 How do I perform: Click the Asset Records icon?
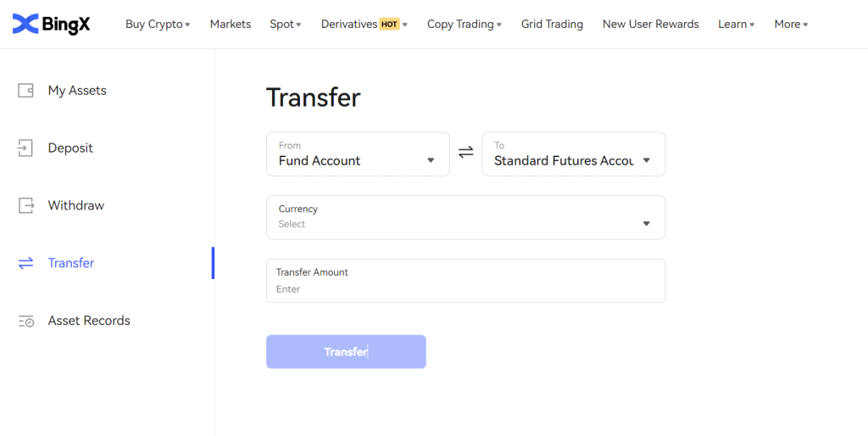[25, 321]
